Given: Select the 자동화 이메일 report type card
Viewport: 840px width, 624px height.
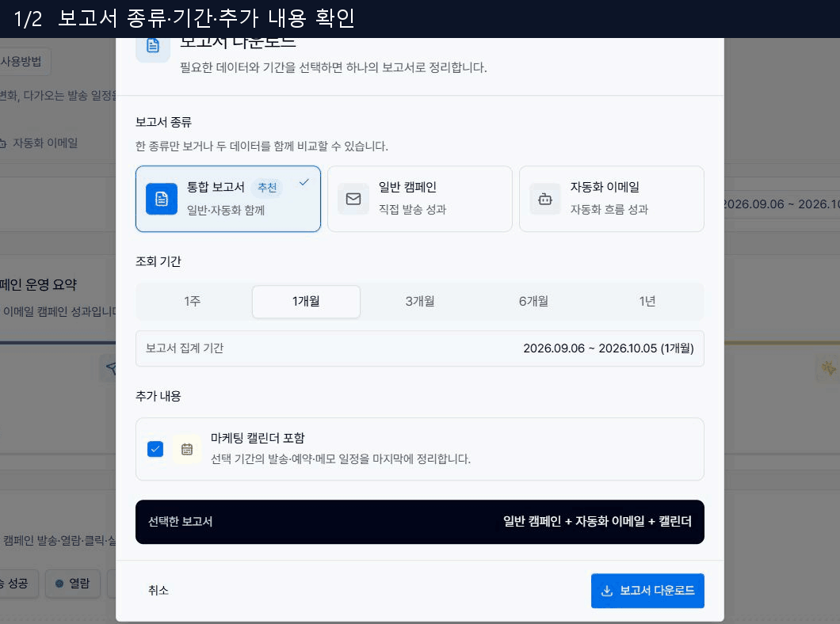Looking at the screenshot, I should (x=611, y=199).
